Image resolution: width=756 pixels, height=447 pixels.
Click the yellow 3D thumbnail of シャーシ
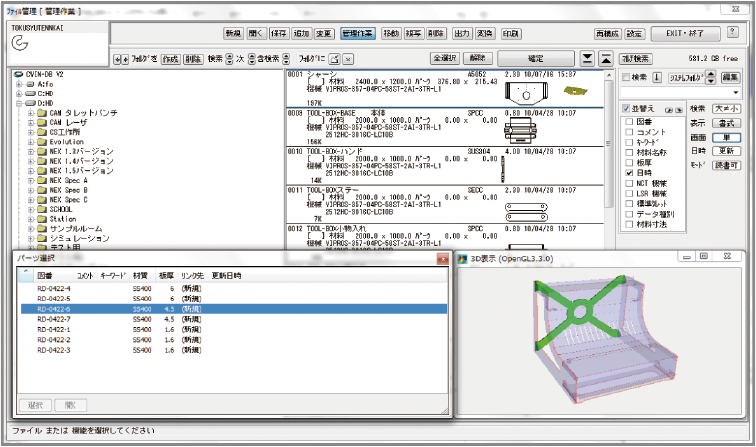575,90
